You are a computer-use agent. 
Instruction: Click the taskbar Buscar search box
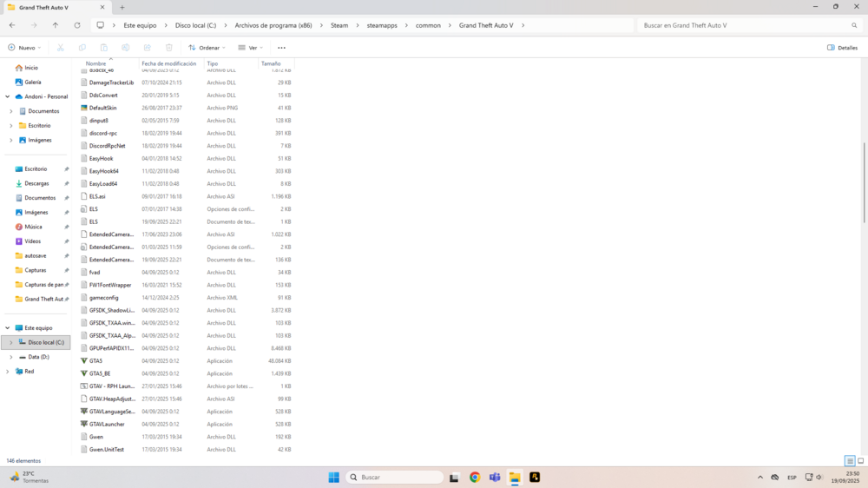tap(395, 477)
